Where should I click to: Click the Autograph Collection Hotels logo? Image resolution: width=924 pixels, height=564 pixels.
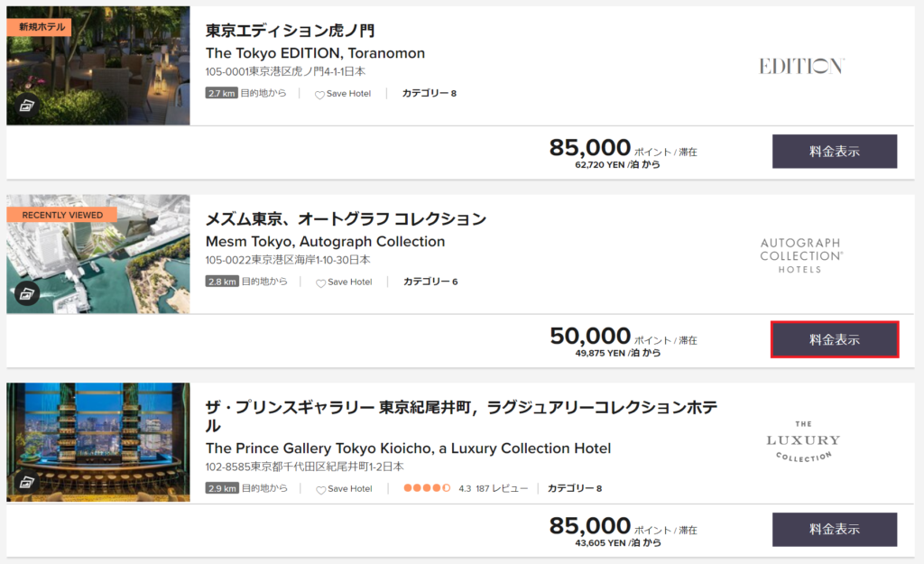coord(801,255)
